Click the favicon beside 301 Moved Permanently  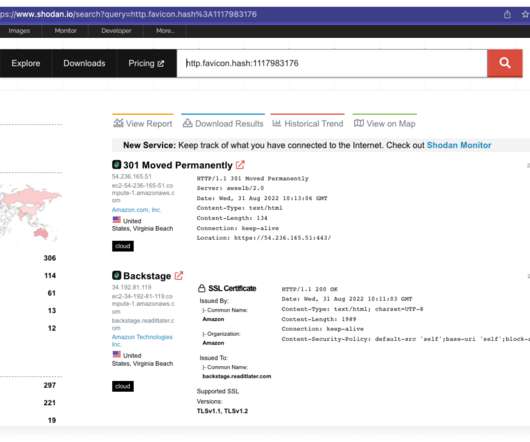tap(116, 165)
